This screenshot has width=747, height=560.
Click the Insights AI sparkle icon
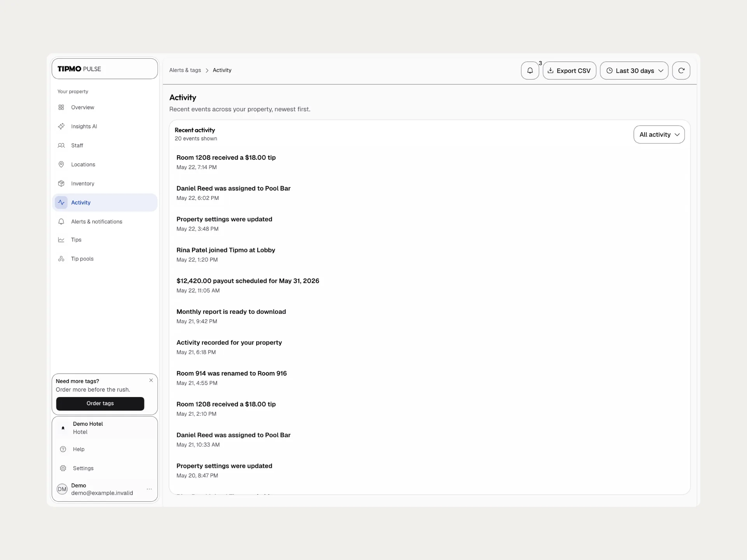point(61,126)
